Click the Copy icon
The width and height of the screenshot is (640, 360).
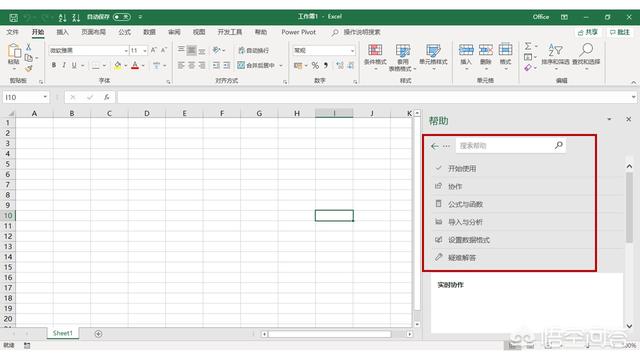coord(29,58)
